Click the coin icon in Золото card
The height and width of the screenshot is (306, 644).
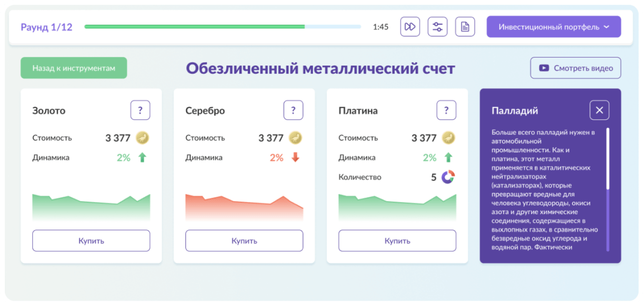pyautogui.click(x=142, y=138)
